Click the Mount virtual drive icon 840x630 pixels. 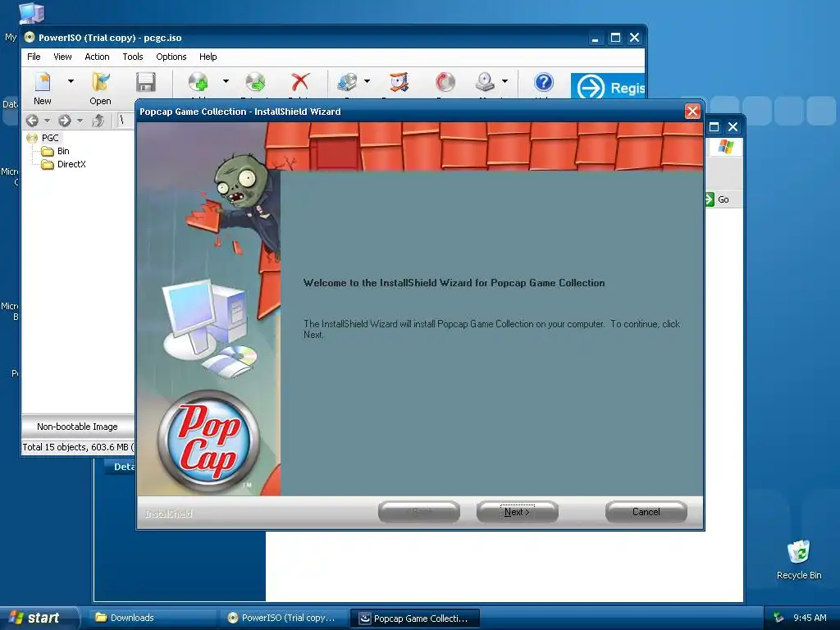coord(485,82)
